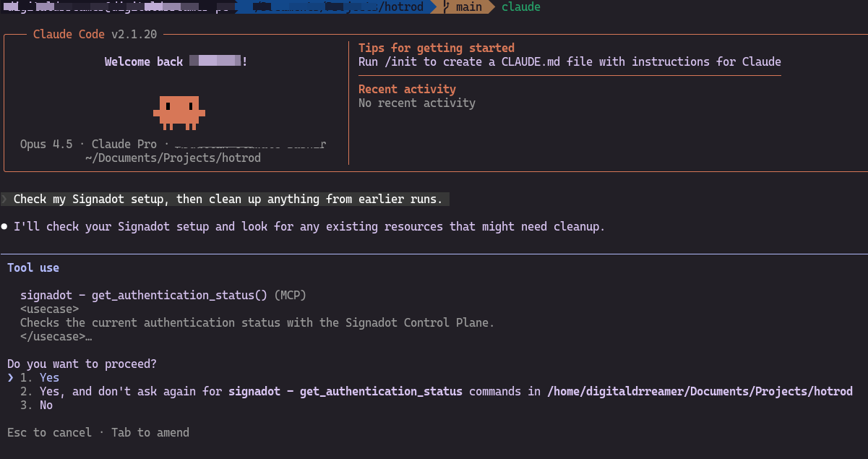This screenshot has width=868, height=459.
Task: Click the Claude Code mascot logo
Action: tap(179, 113)
